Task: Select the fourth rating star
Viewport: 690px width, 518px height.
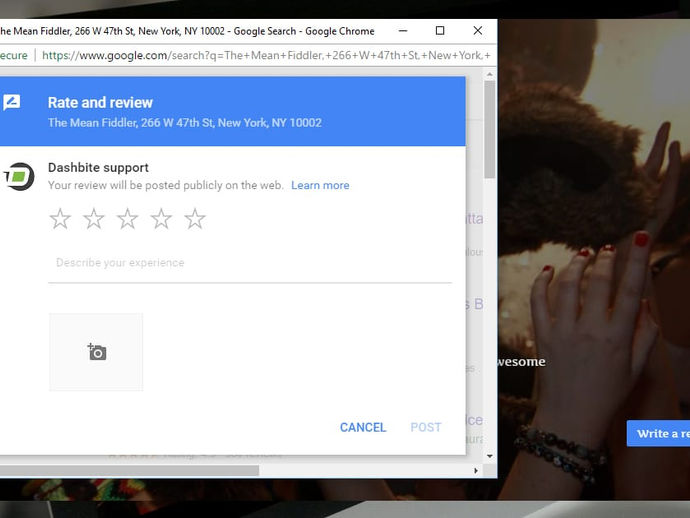Action: (161, 219)
